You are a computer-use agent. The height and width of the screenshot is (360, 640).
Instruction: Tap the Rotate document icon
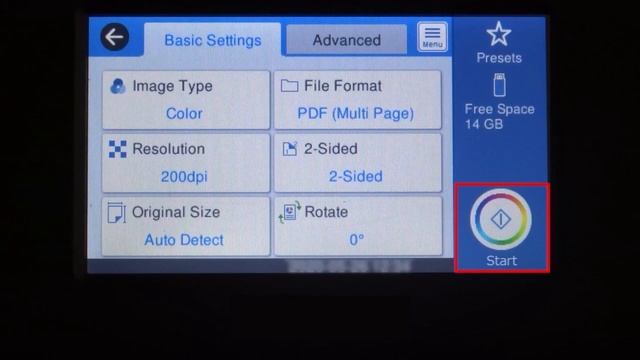point(289,212)
